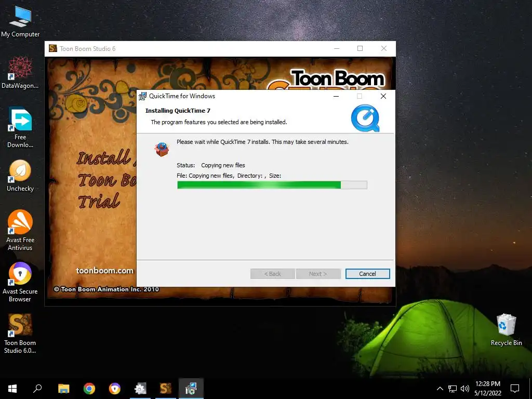
Task: Open the My Computer desktop icon
Action: (x=20, y=21)
